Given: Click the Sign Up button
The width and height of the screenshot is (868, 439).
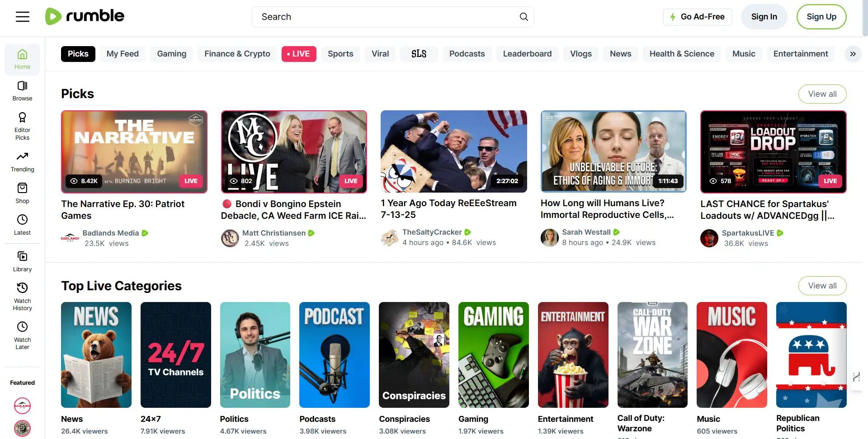Looking at the screenshot, I should [x=821, y=17].
